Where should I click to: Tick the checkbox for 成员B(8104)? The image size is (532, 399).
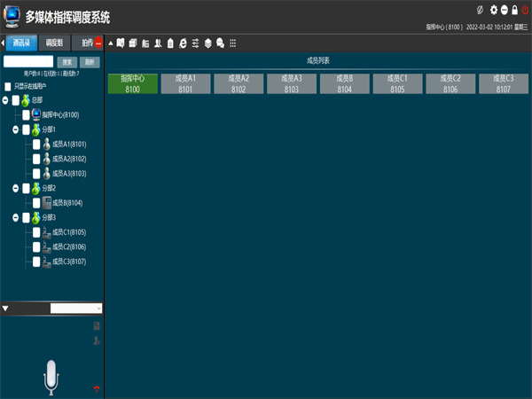tap(37, 203)
